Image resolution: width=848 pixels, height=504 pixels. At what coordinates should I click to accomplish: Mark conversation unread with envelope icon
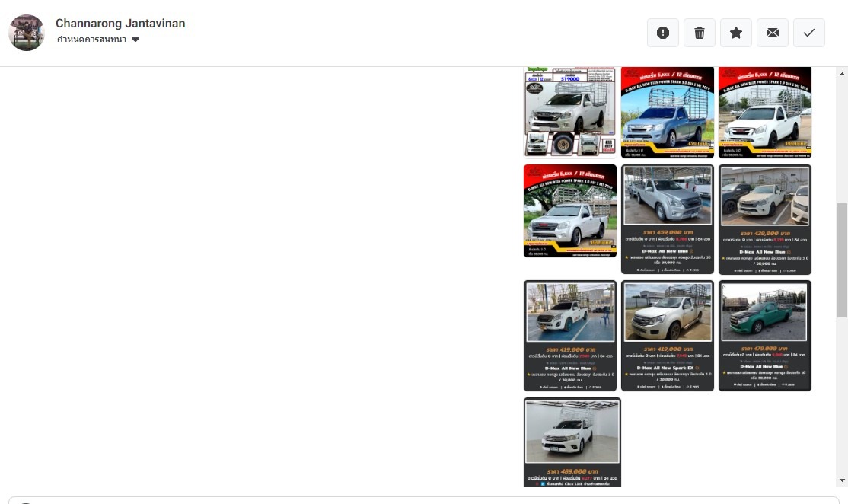point(773,33)
